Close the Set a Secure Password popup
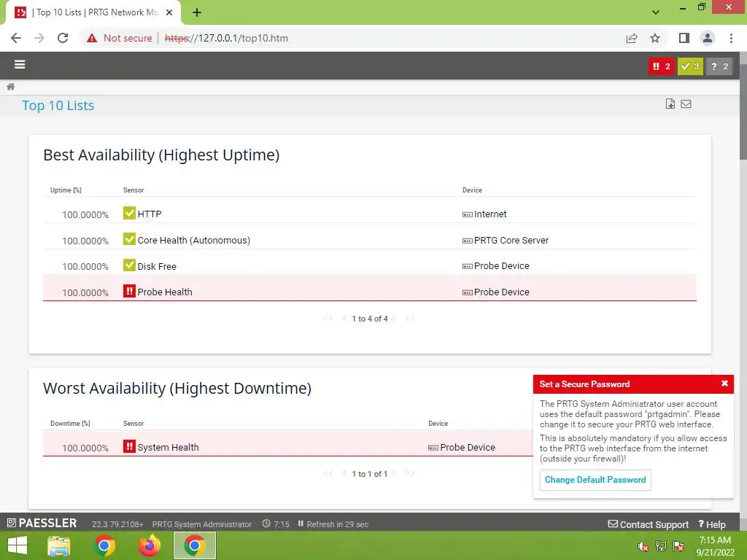The height and width of the screenshot is (560, 747). click(x=724, y=384)
